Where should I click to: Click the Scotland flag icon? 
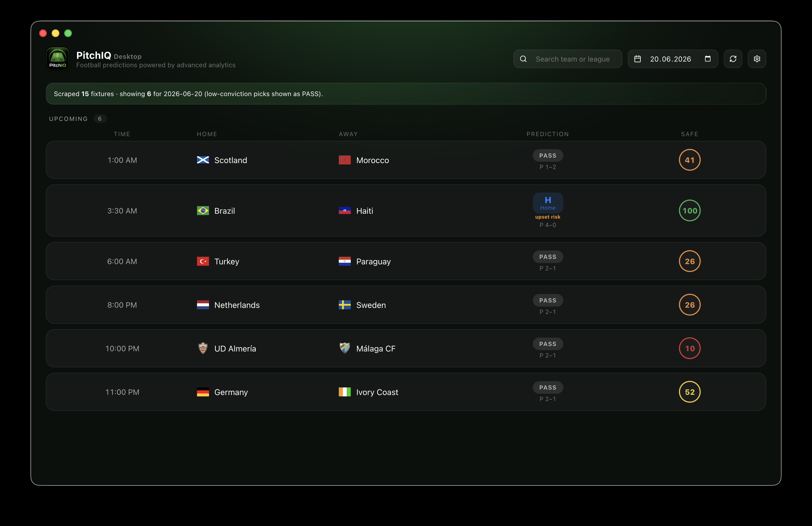[203, 160]
